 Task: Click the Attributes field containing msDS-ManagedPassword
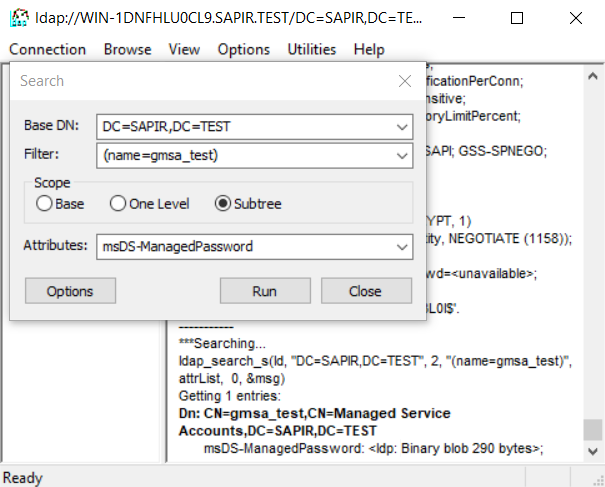click(245, 246)
